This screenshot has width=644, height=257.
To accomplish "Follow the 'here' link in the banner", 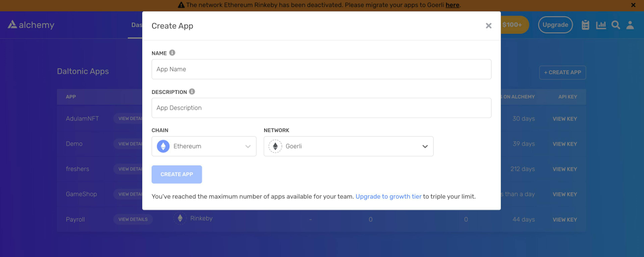I will (452, 5).
